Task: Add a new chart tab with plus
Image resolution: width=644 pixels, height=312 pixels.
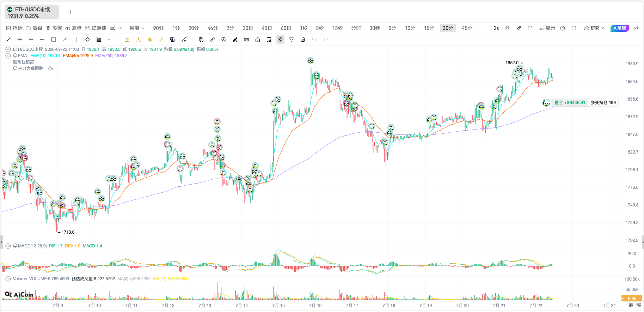Action: pyautogui.click(x=70, y=12)
